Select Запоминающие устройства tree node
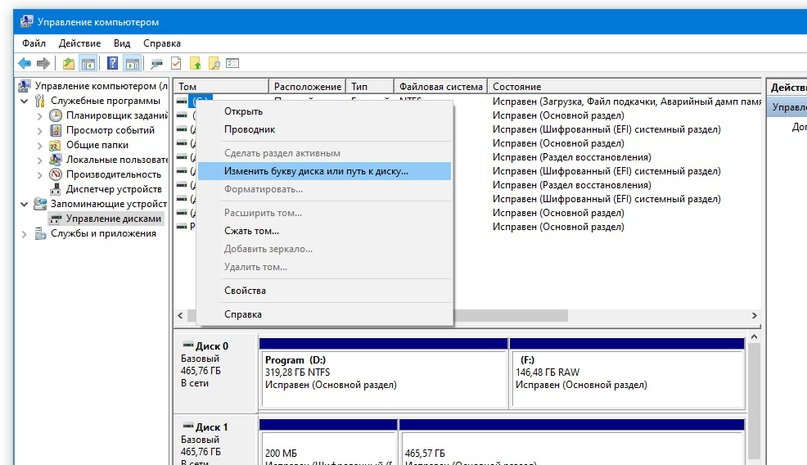The height and width of the screenshot is (465, 807). pos(108,203)
